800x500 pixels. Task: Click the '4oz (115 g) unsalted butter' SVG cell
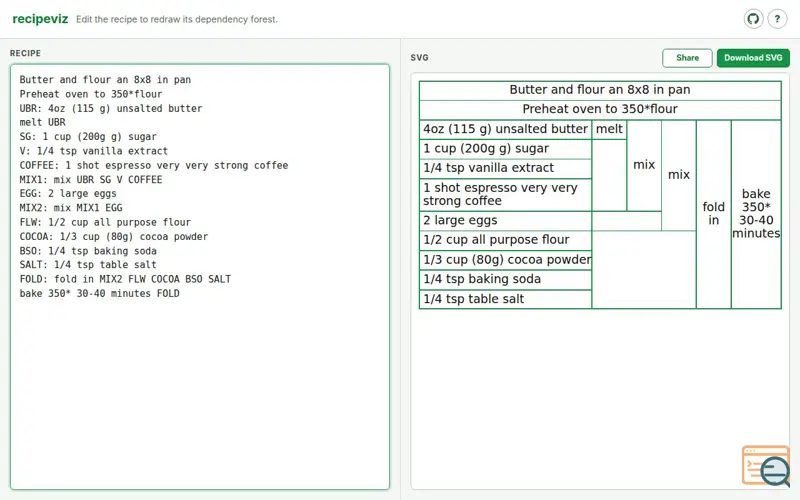506,130
